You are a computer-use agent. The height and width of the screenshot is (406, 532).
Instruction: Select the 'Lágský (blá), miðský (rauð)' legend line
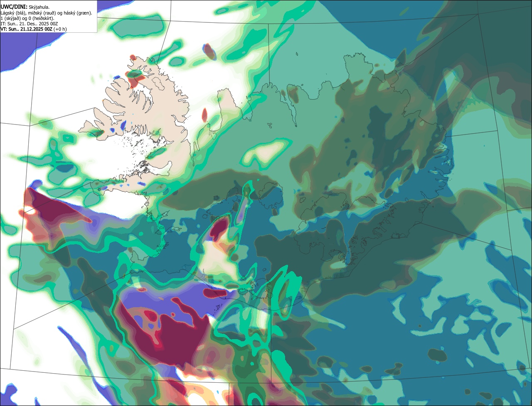pos(46,12)
